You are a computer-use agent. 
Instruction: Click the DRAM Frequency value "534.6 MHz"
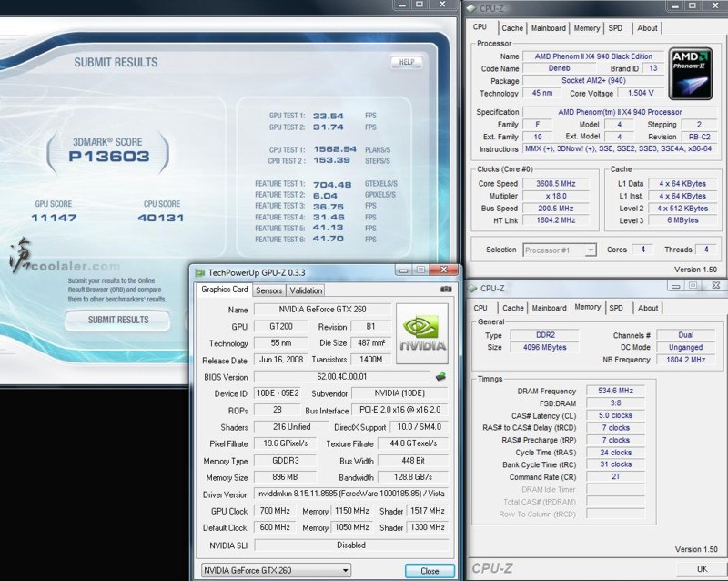616,391
